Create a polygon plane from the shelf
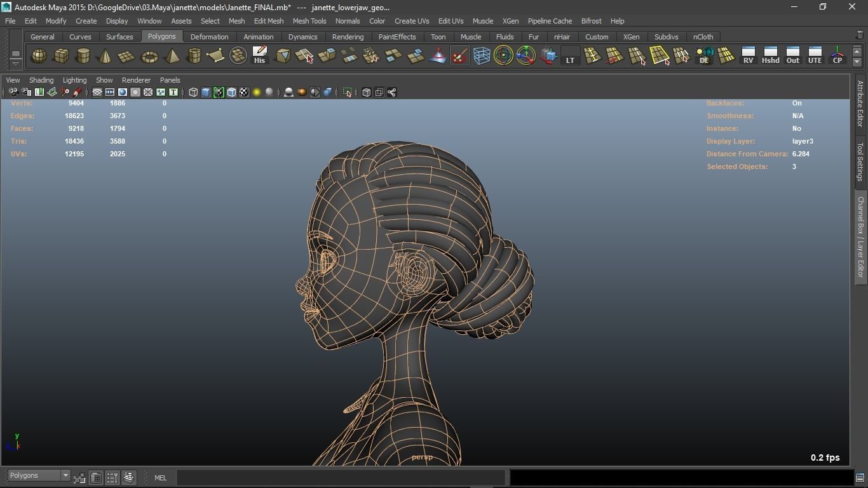Viewport: 868px width, 488px height. (127, 56)
